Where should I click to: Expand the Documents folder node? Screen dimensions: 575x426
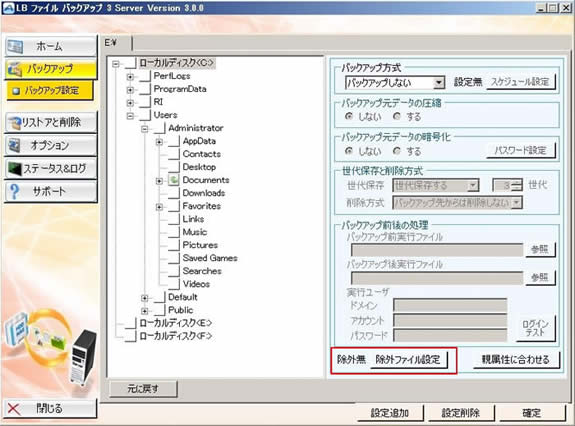(159, 181)
